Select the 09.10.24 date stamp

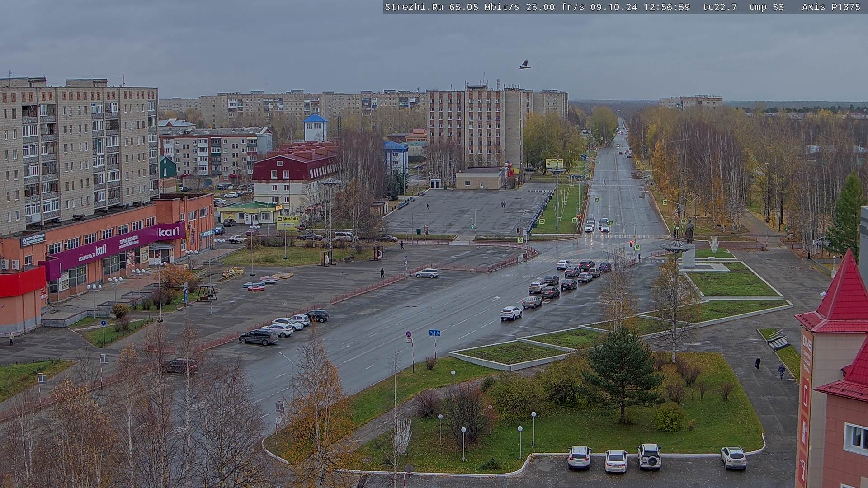point(613,7)
